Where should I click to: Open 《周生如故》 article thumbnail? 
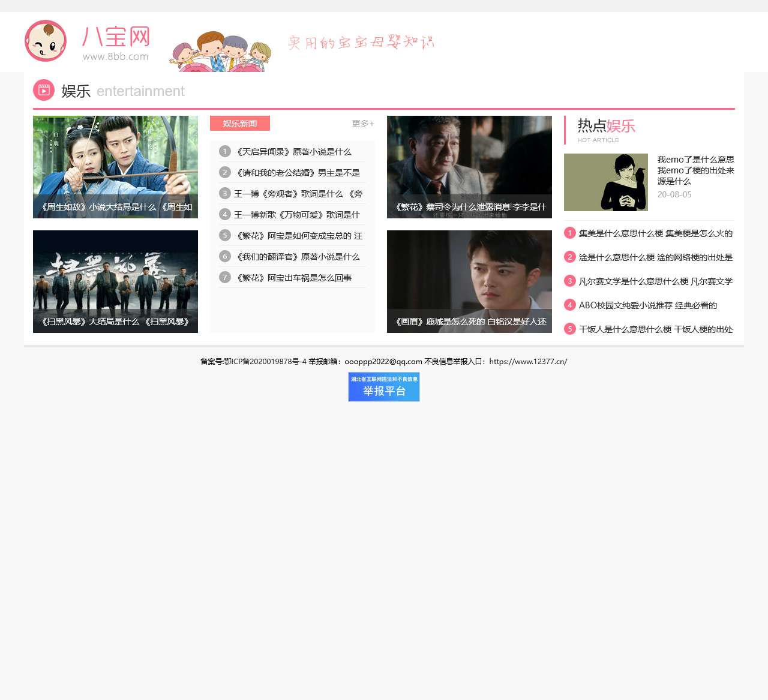pyautogui.click(x=115, y=167)
